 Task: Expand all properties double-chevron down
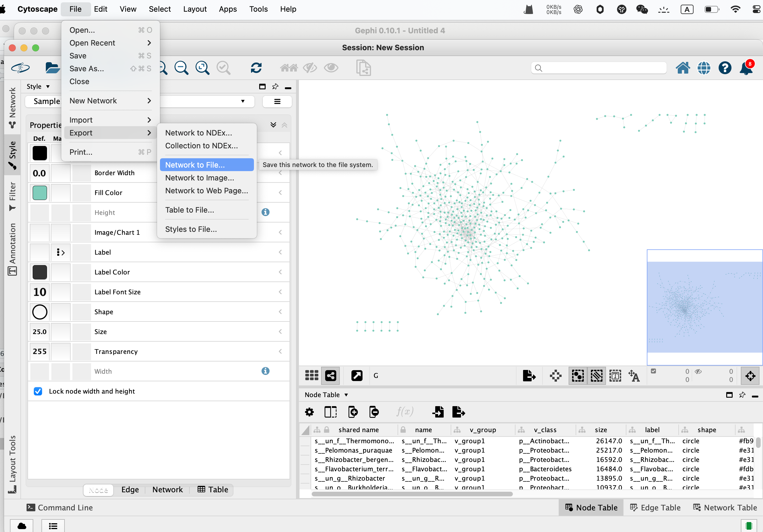[x=273, y=125]
